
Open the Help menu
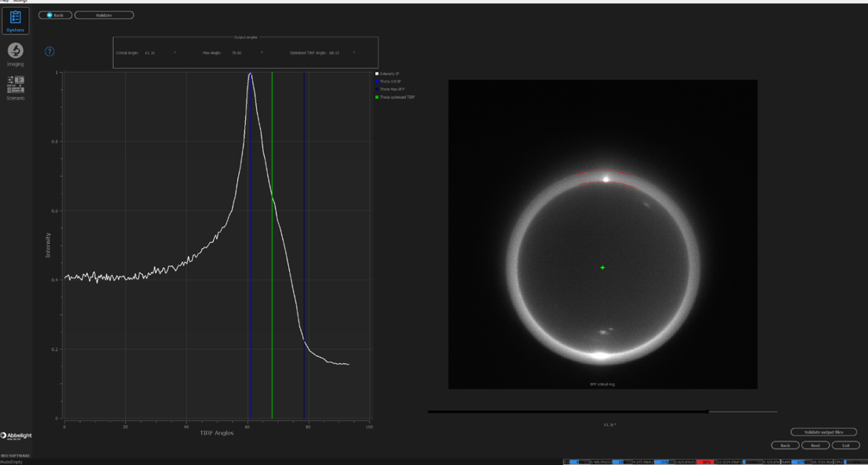(4, 1)
